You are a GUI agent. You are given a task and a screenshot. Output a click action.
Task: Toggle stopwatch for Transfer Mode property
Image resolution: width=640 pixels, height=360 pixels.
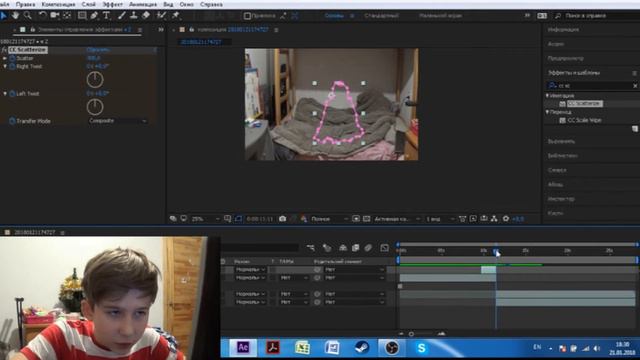(12, 121)
